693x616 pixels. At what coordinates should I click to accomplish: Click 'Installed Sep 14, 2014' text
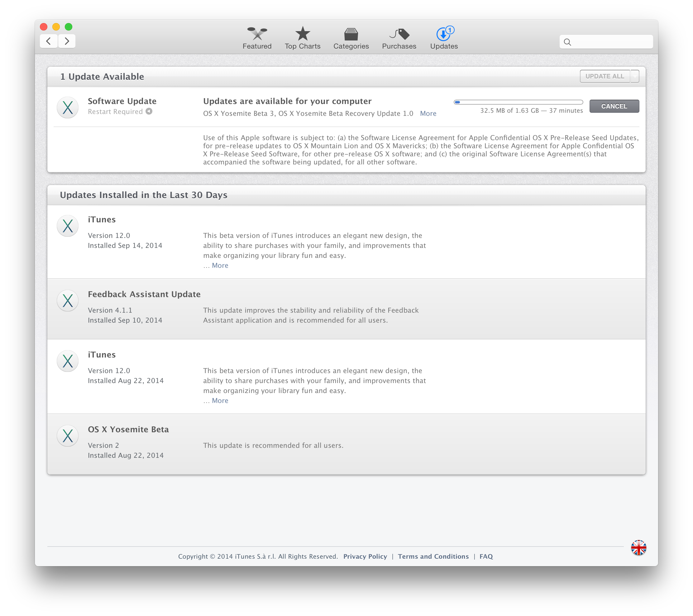125,246
